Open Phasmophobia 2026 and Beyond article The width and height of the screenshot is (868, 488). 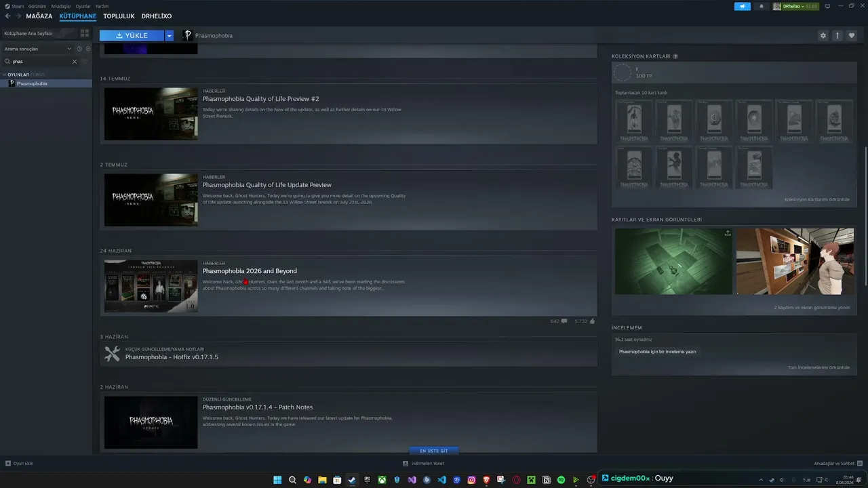point(250,271)
